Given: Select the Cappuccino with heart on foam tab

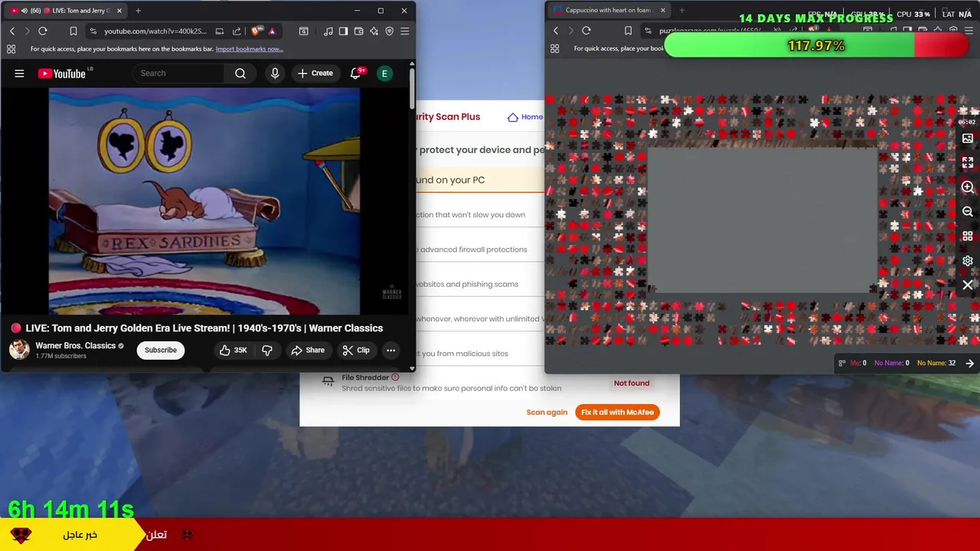Looking at the screenshot, I should (609, 11).
